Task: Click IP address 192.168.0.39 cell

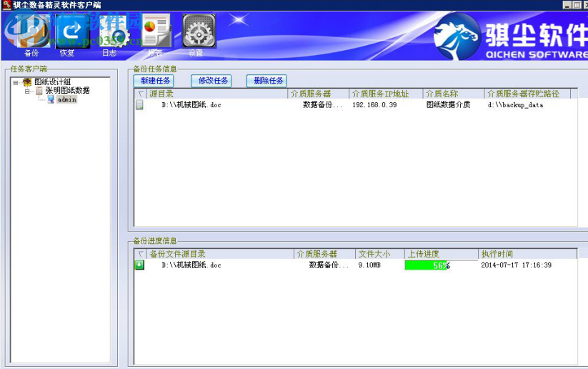Action: pos(374,104)
